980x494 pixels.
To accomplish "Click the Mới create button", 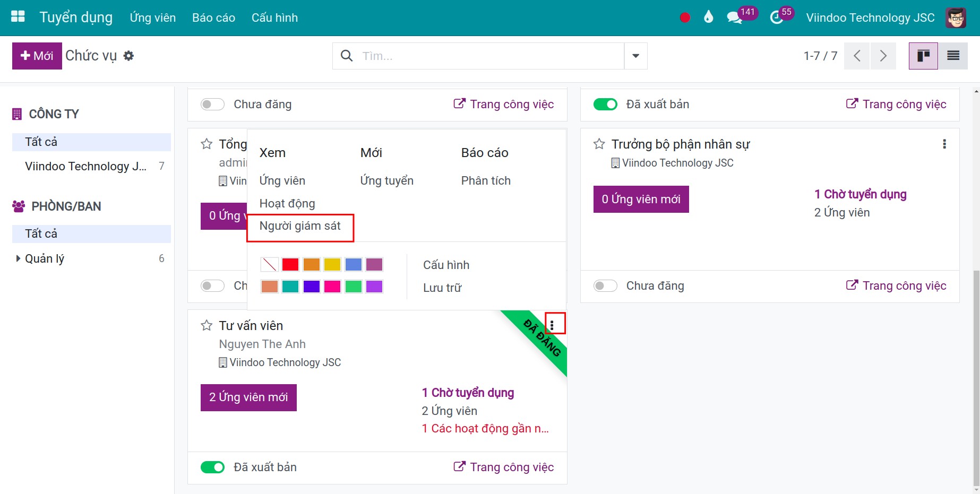I will tap(37, 56).
